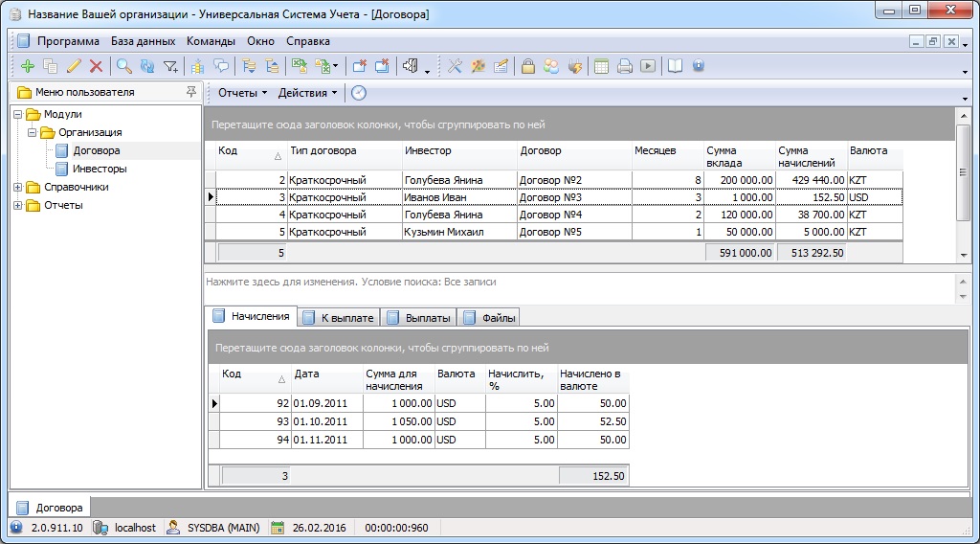Sort by Начислено в валюте column header

(593, 379)
